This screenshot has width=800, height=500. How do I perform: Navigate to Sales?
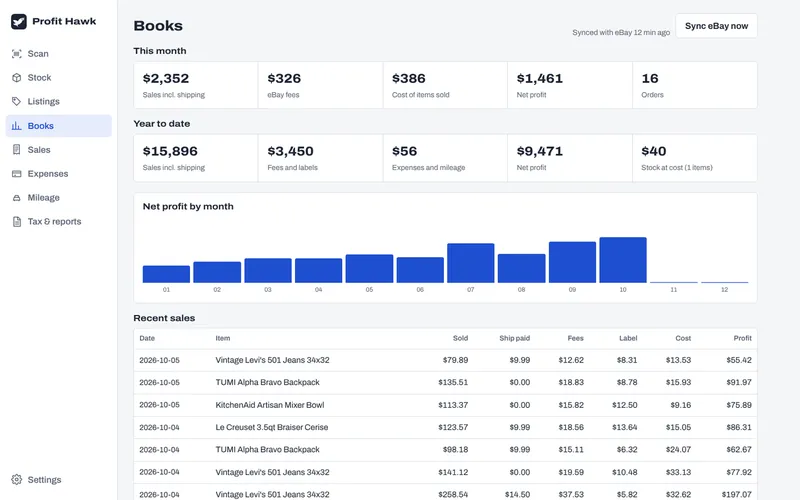click(x=59, y=149)
